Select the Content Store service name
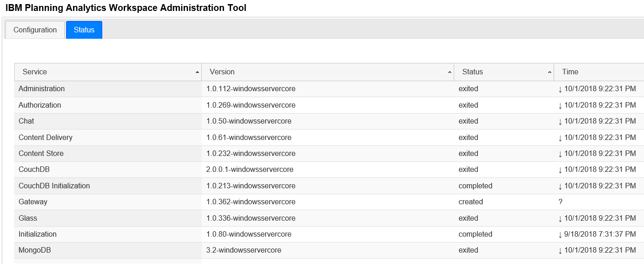This screenshot has width=644, height=264. (41, 154)
